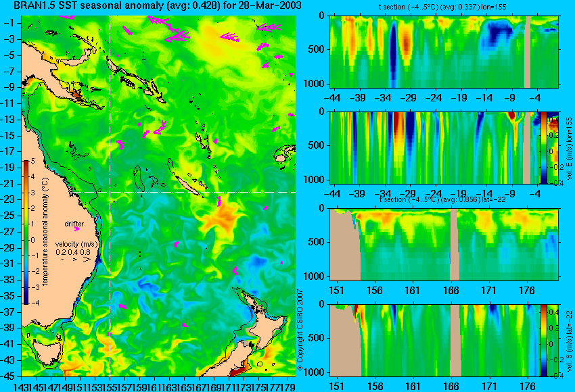Click the '5' value on the SST color bar
The height and width of the screenshot is (392, 575).
[x=32, y=161]
